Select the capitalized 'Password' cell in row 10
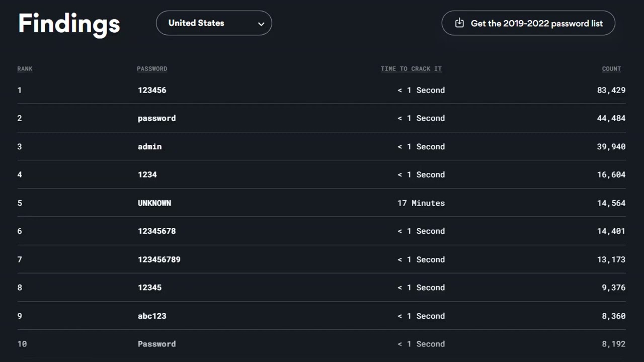 pos(156,344)
